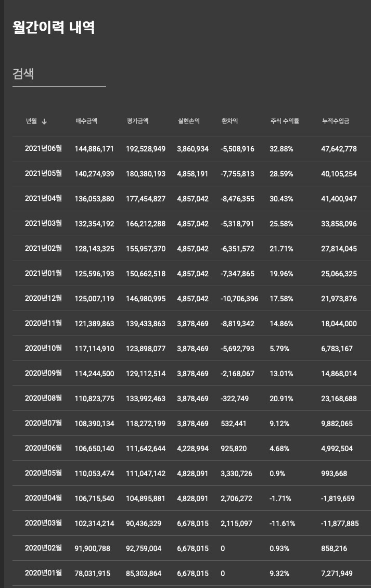Sort by 실현손익 column header
This screenshot has width=371, height=588.
click(x=189, y=121)
